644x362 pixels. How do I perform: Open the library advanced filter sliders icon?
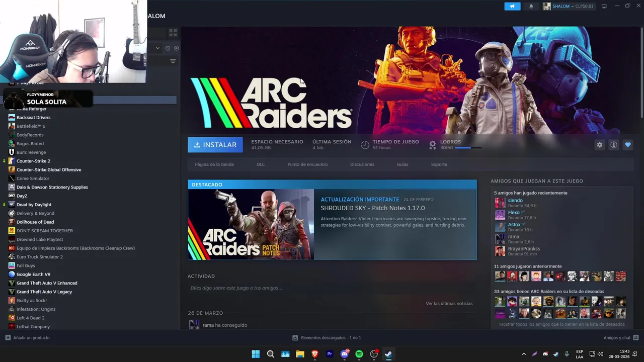pyautogui.click(x=173, y=61)
